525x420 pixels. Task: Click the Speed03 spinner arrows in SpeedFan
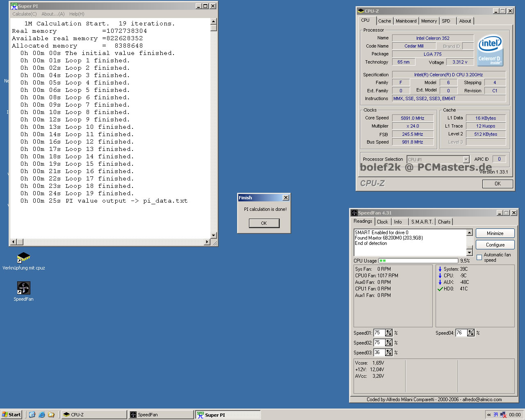389,353
